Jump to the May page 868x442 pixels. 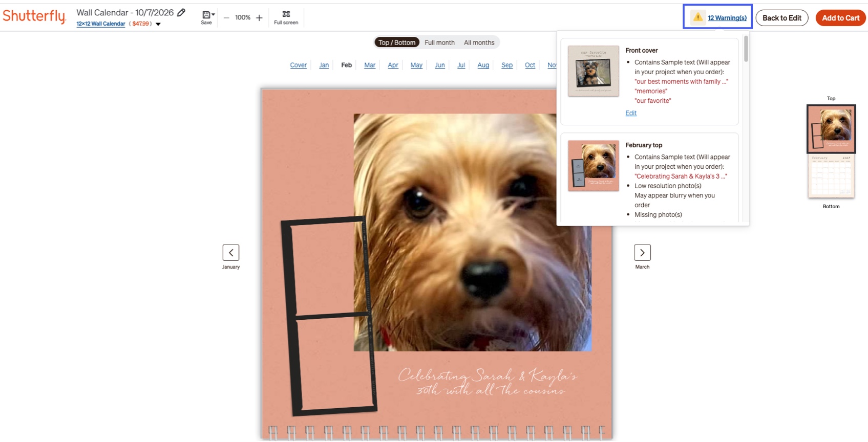416,65
